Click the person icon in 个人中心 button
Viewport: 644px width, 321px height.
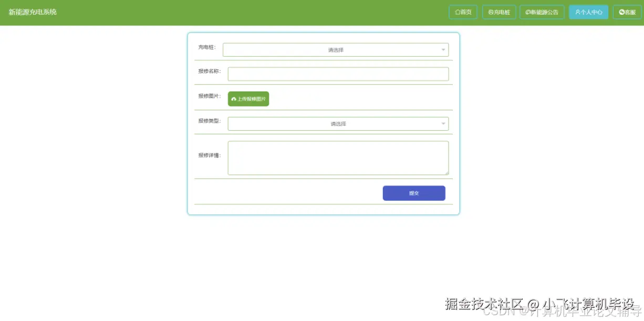click(578, 12)
